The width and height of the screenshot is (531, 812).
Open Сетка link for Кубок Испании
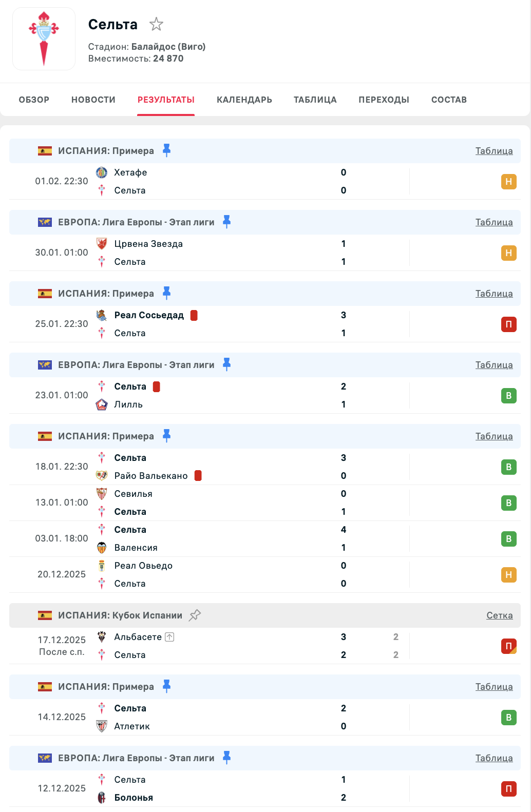coord(499,615)
